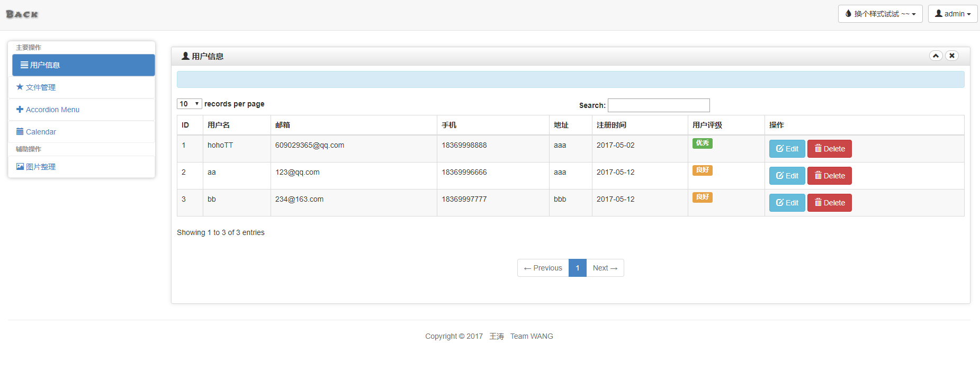This screenshot has width=980, height=388.
Task: Delete the user bb row
Action: click(x=829, y=203)
